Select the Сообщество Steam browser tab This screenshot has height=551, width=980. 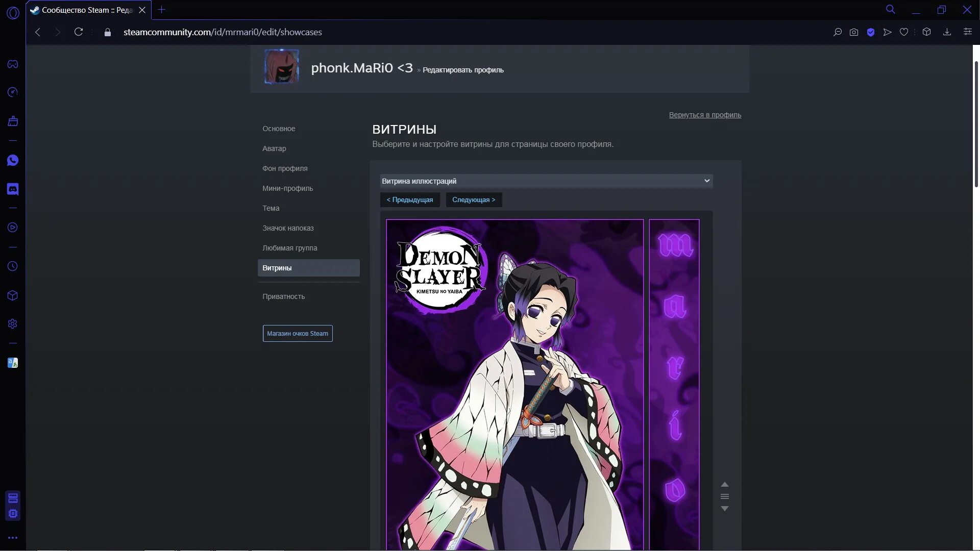coord(89,10)
